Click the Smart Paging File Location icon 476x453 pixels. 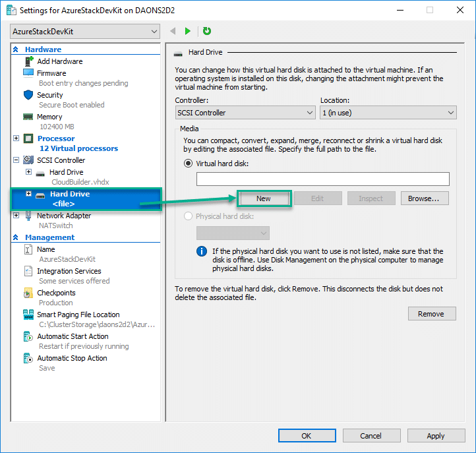(28, 315)
